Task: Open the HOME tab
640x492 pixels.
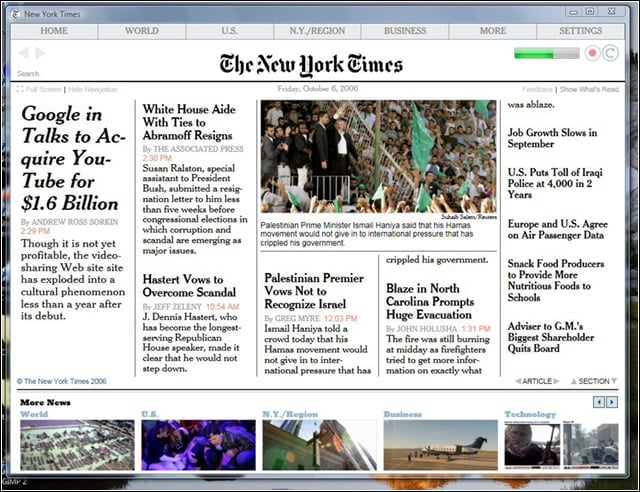Action: 54,31
